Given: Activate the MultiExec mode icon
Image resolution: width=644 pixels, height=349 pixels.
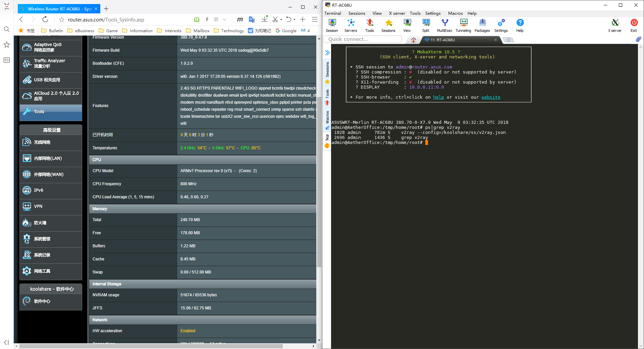Looking at the screenshot, I should coord(445,26).
